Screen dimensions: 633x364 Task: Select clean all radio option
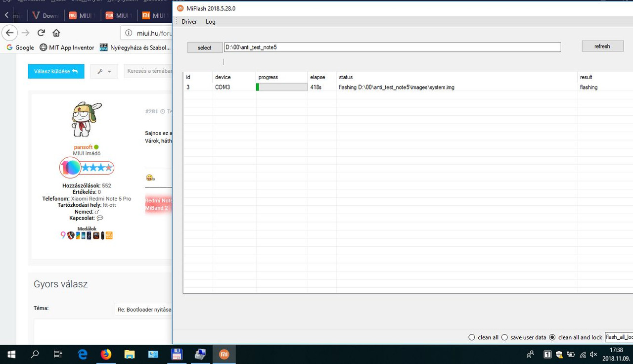coord(471,337)
